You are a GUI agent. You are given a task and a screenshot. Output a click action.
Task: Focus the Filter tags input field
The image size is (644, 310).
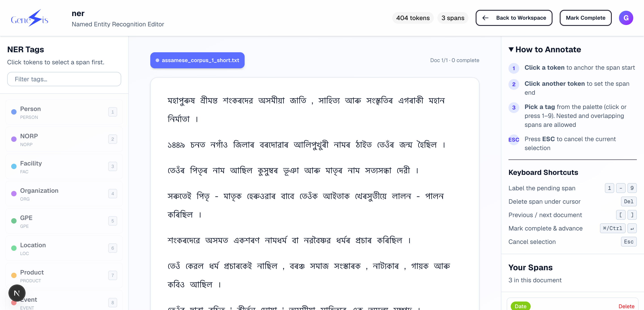(64, 79)
